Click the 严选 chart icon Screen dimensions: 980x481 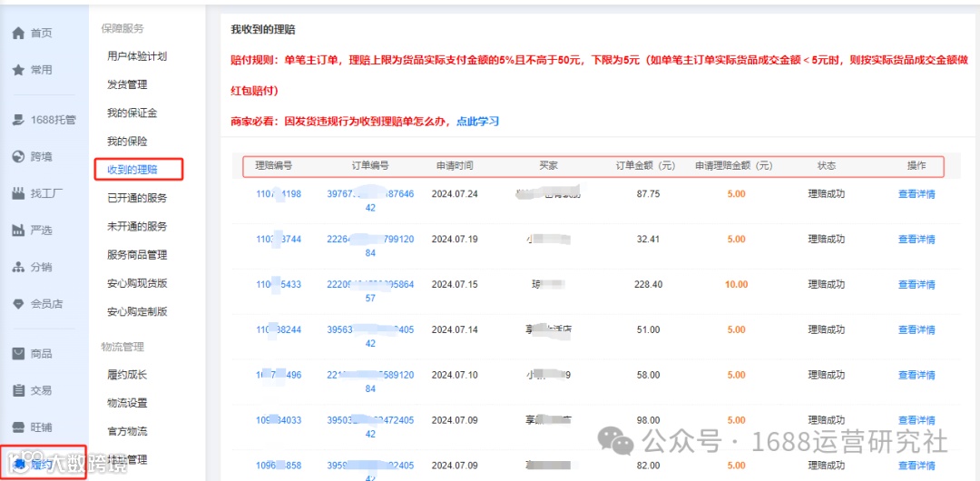[x=19, y=231]
